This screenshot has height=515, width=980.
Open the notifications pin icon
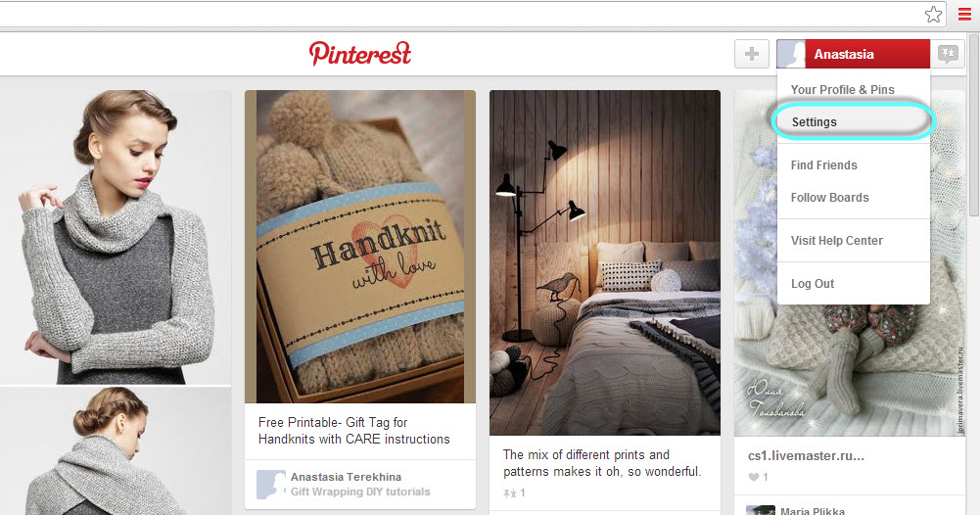948,54
